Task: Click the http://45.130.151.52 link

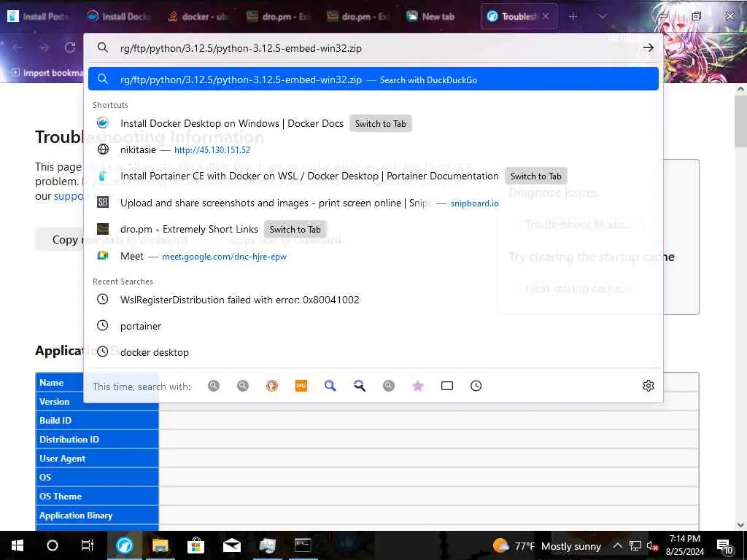Action: pos(212,150)
